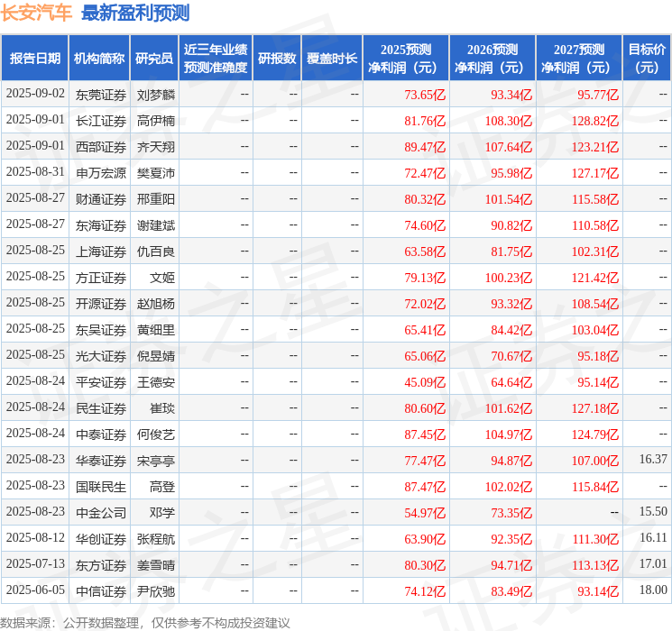The width and height of the screenshot is (672, 631).
Task: Select the 63.58亿 profit value
Action: (425, 251)
